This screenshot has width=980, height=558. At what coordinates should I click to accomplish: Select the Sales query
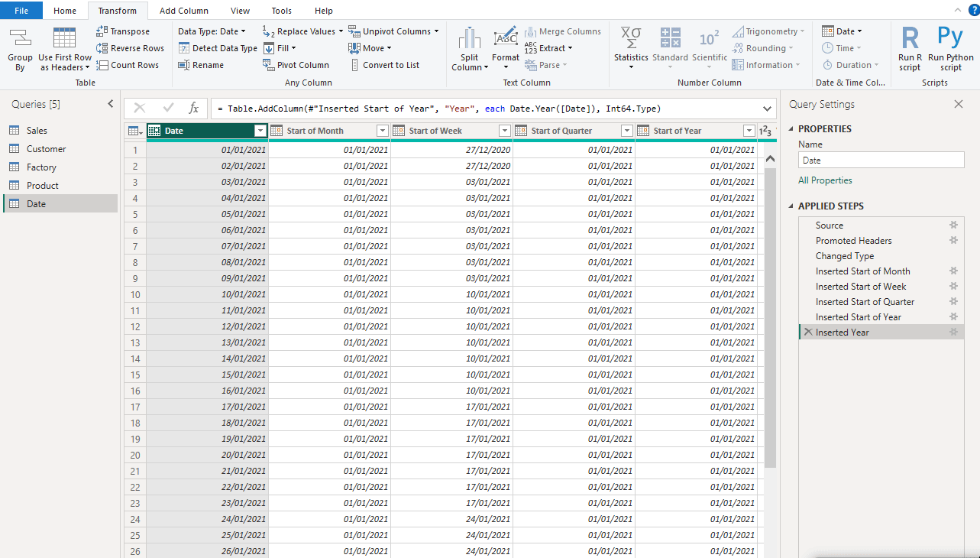(61, 131)
